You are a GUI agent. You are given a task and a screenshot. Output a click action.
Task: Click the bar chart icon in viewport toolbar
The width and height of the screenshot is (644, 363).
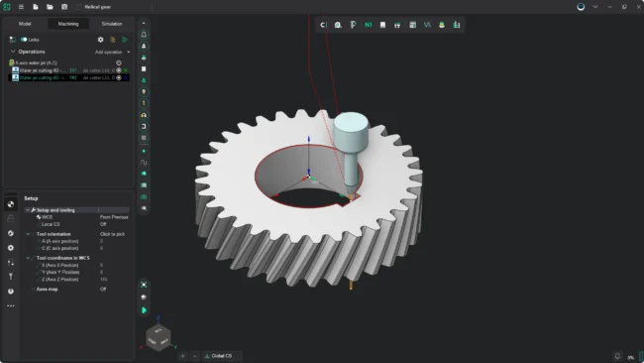(x=457, y=25)
